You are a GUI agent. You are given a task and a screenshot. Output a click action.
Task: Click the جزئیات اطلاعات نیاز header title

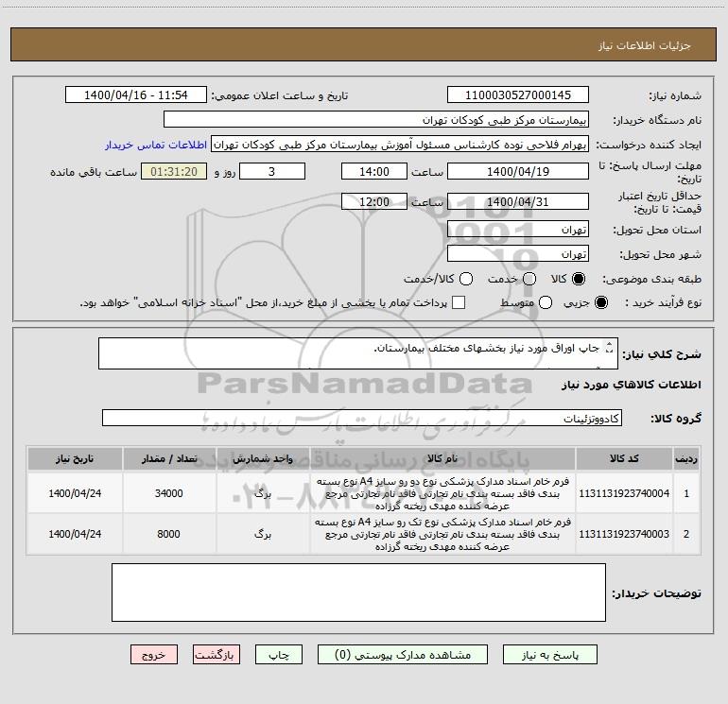645,45
